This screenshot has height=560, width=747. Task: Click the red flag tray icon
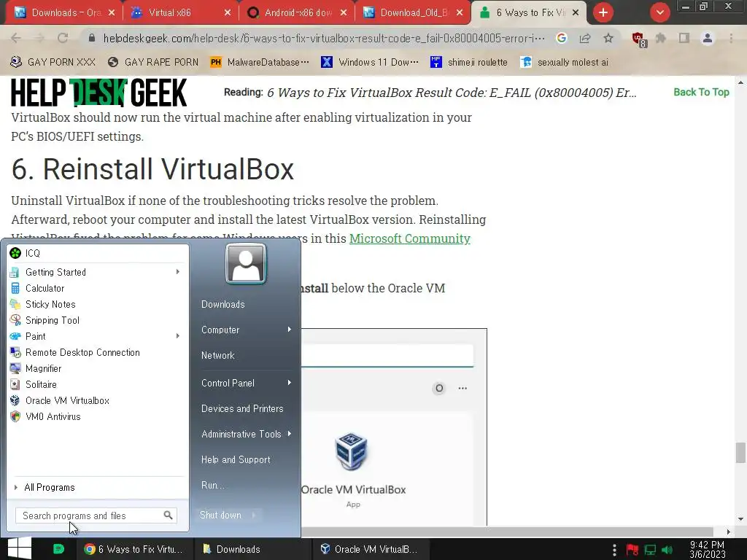(632, 550)
